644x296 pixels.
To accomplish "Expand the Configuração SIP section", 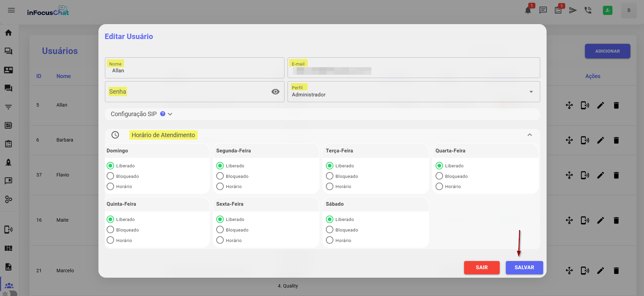I will tap(170, 114).
